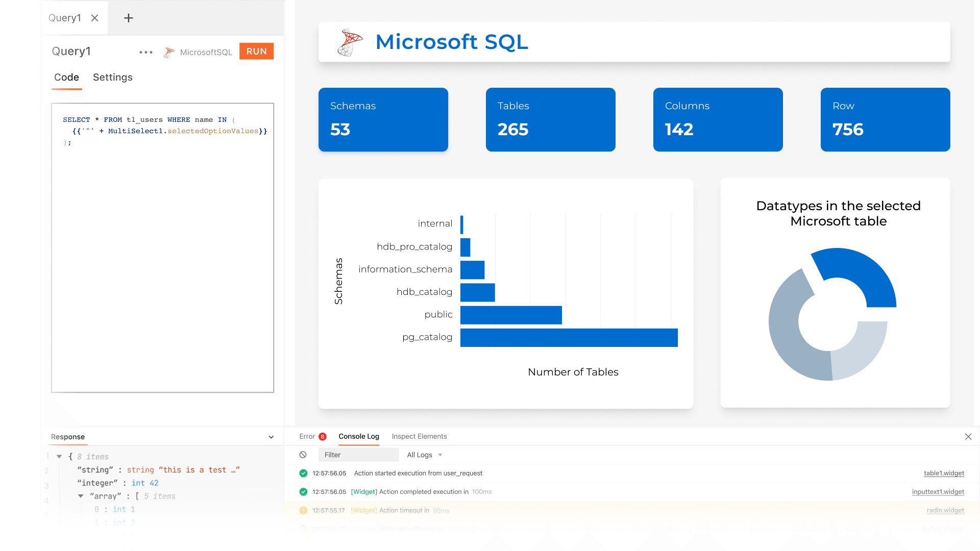980x551 pixels.
Task: Click the MicrosoftSQL database icon beside RUN
Action: [169, 52]
